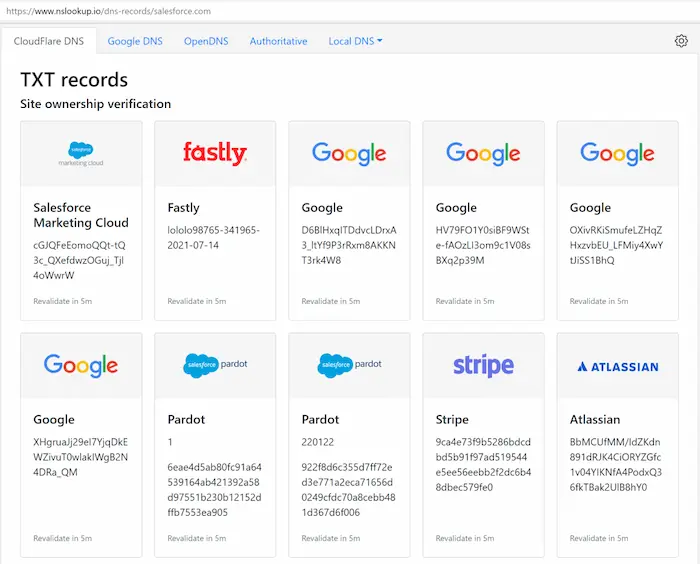Click the first Salesforce Pardot logo
The image size is (700, 564).
pyautogui.click(x=215, y=365)
